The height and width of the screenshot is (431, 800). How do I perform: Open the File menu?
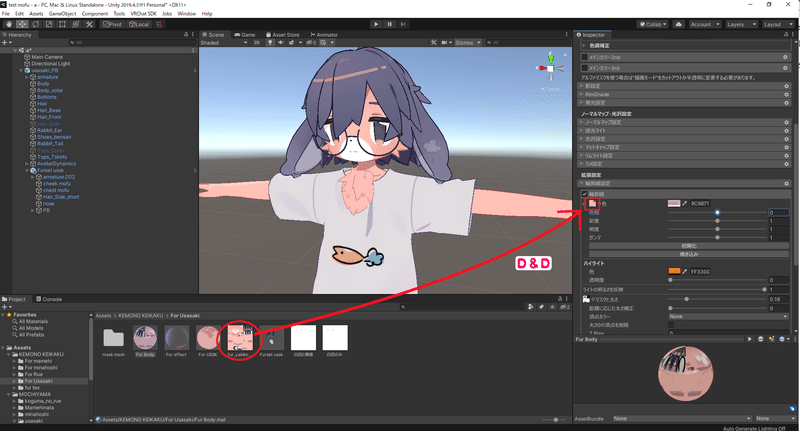6,14
